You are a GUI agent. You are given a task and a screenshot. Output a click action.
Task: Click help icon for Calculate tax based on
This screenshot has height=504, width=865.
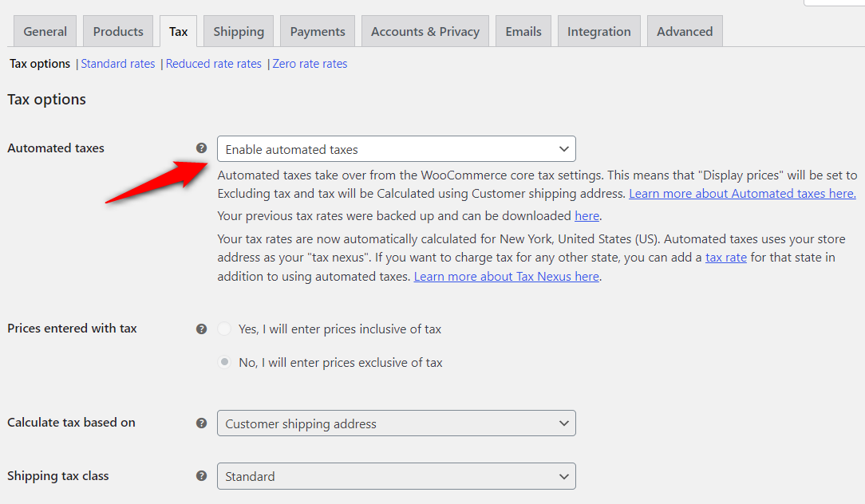point(201,423)
